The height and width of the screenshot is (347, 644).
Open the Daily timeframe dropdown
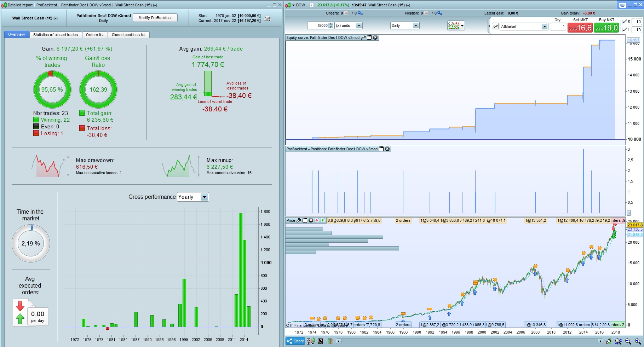[405, 25]
